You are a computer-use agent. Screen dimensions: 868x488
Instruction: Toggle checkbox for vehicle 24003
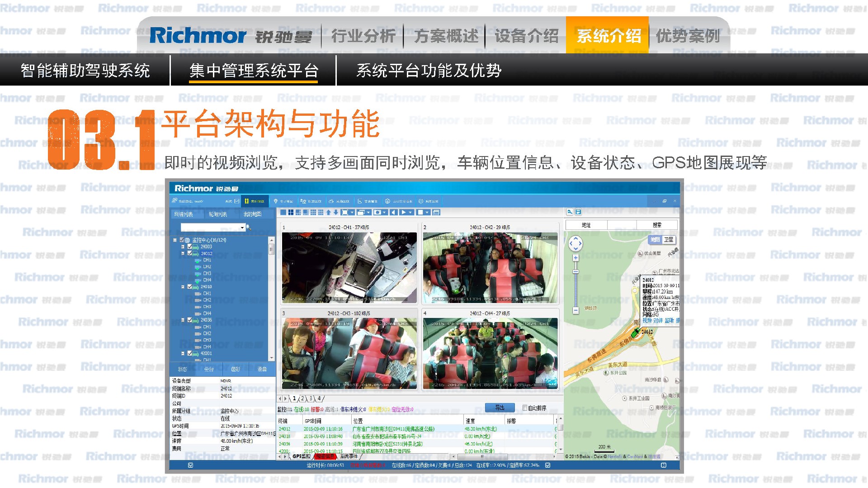tap(190, 247)
